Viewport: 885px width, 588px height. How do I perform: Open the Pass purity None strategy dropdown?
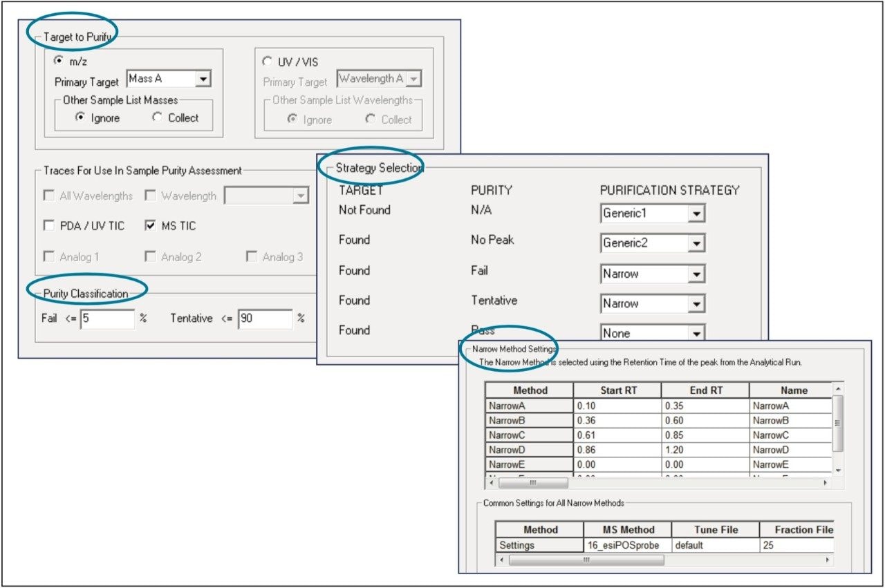[x=696, y=334]
